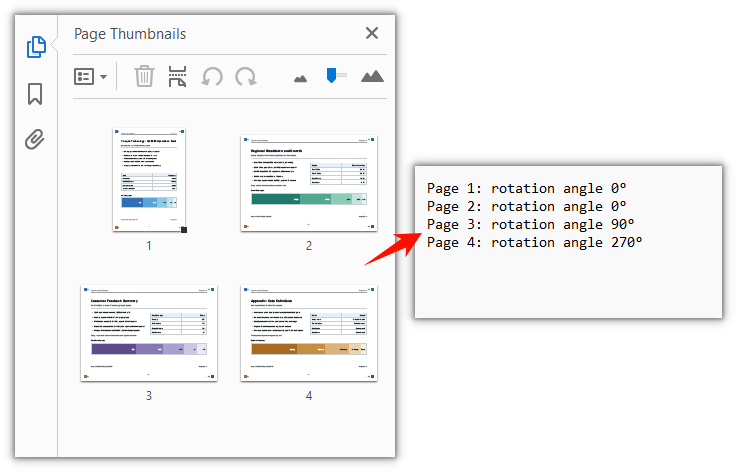Select page 3 thumbnail
Image resolution: width=737 pixels, height=472 pixels.
tap(149, 333)
